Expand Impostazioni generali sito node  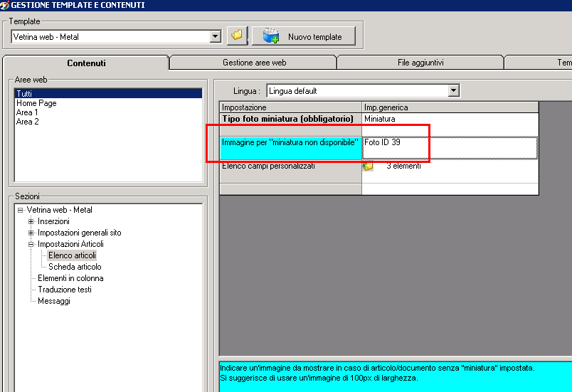(x=31, y=233)
